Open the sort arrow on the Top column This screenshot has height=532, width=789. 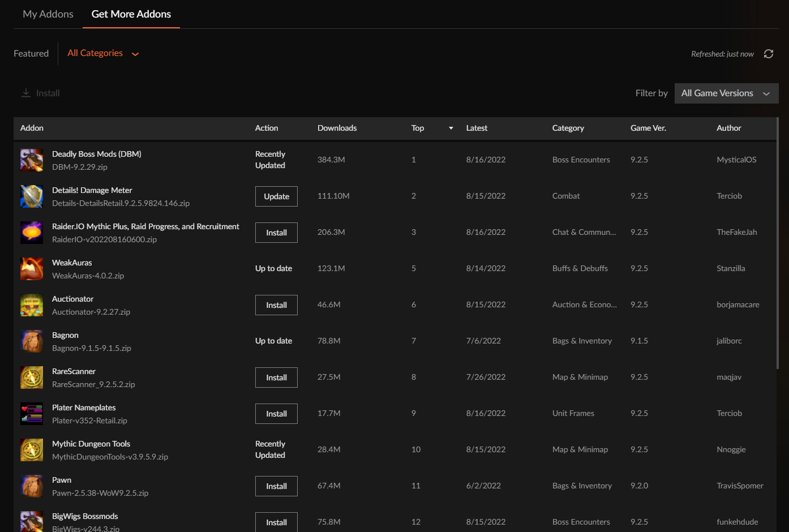click(451, 128)
